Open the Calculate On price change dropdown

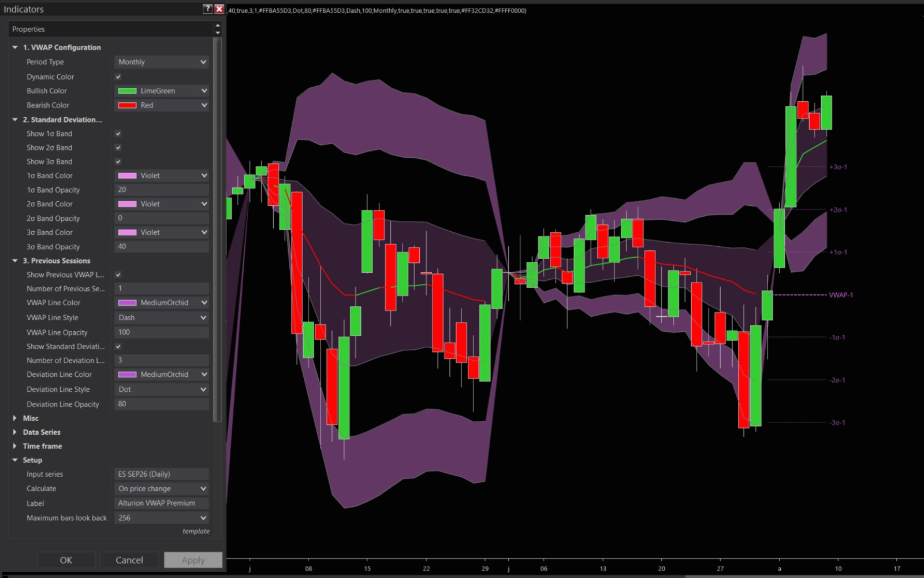coord(162,488)
